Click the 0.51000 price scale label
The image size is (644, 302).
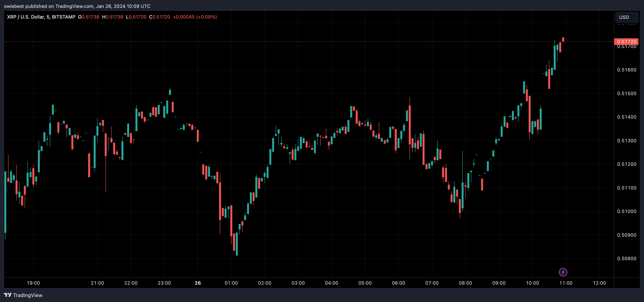pos(626,211)
